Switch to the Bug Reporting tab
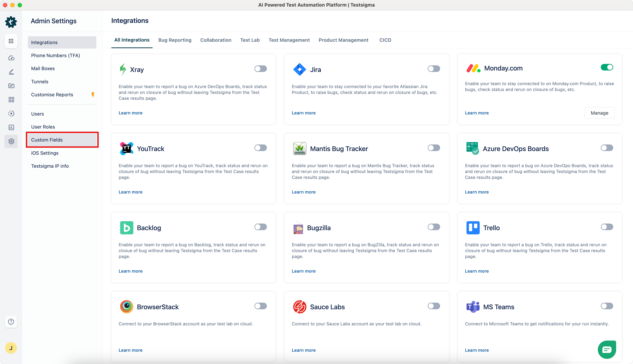Image resolution: width=633 pixels, height=364 pixels. [x=175, y=40]
